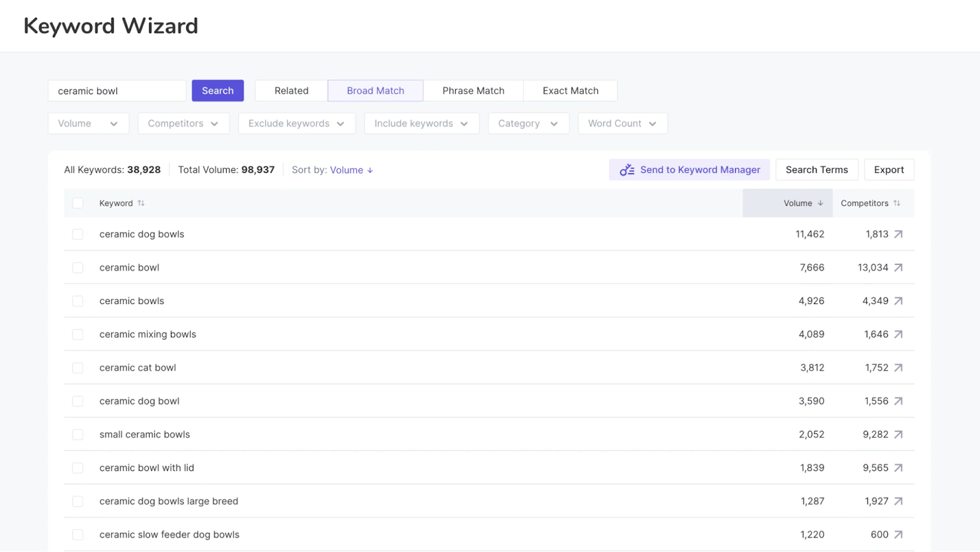
Task: Click the competitors value 13,034
Action: point(873,267)
